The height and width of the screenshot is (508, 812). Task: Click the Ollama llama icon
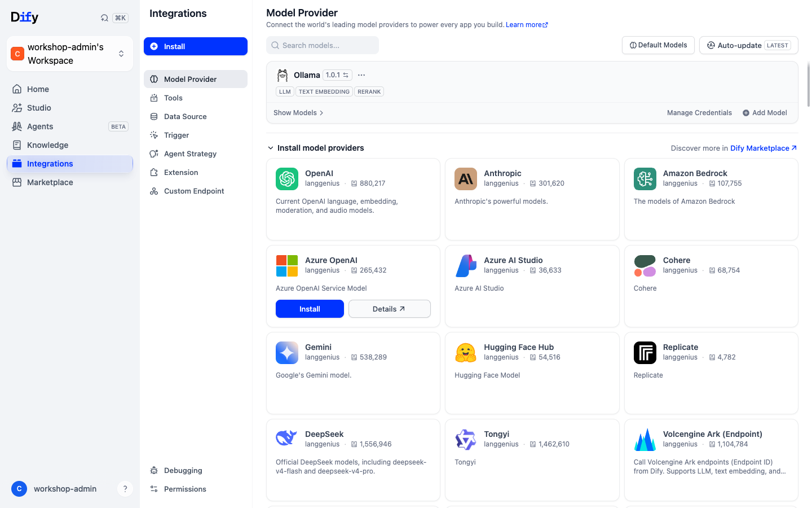click(283, 75)
